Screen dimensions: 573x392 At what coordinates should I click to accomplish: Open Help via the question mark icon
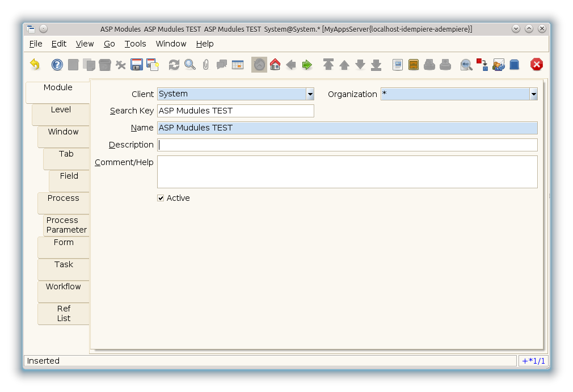[57, 65]
